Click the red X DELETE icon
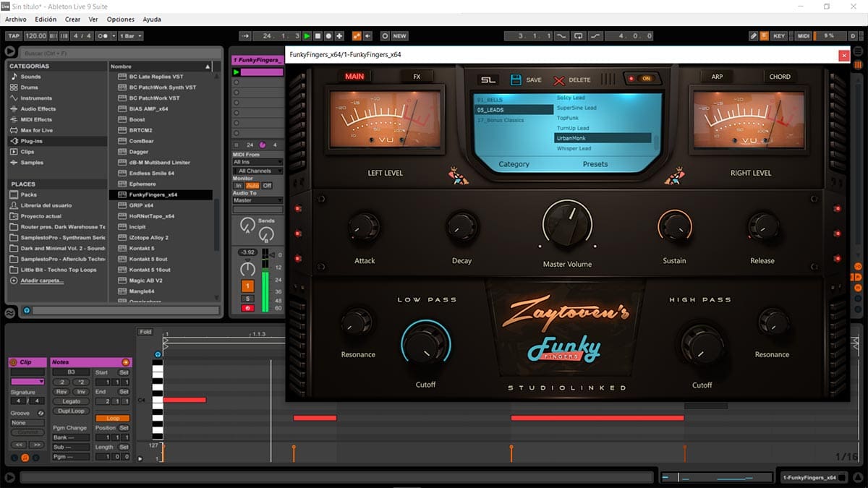868x488 pixels. click(x=558, y=80)
